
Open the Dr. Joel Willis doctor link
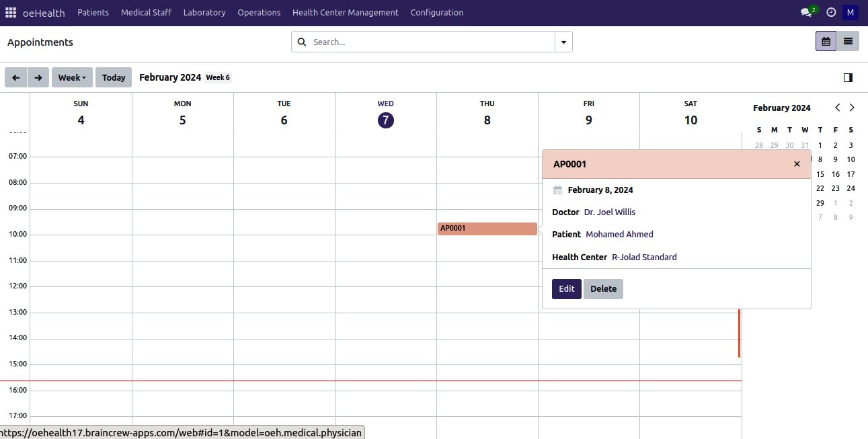[609, 212]
